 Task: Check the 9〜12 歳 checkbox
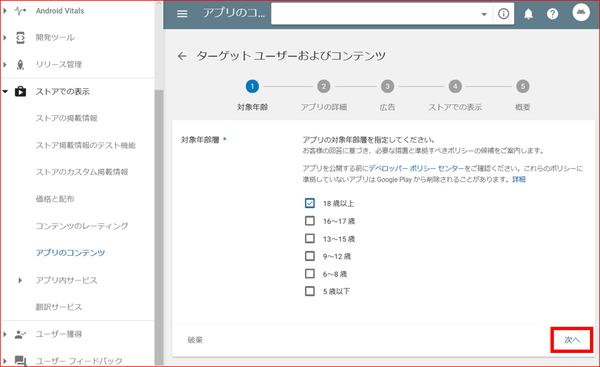pyautogui.click(x=310, y=256)
